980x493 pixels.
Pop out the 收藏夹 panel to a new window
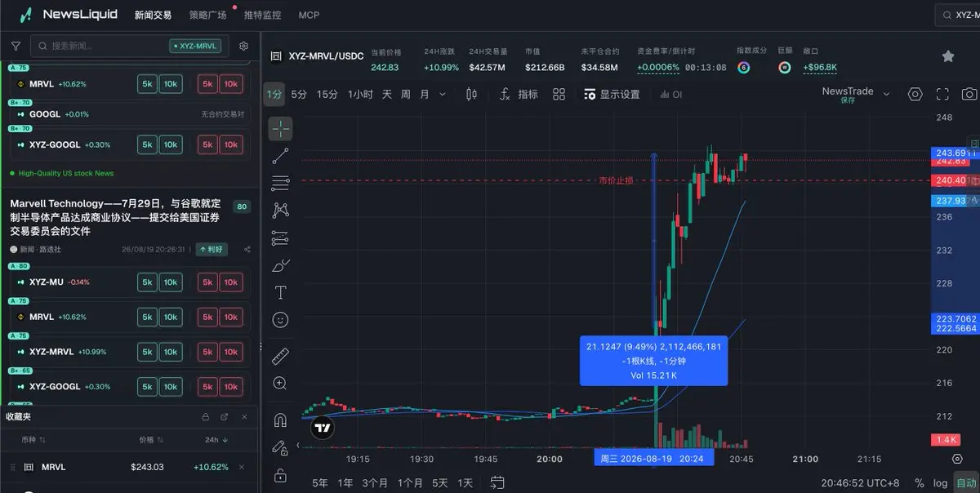click(x=225, y=417)
